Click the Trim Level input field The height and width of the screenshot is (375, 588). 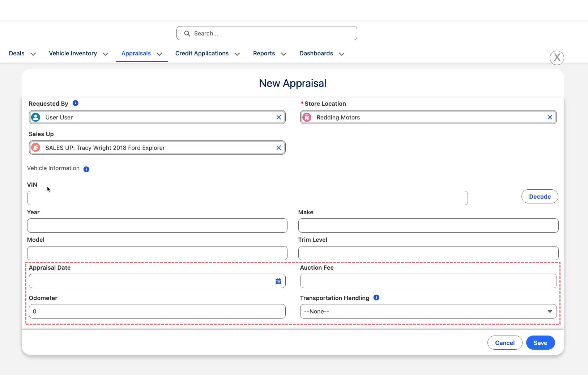point(429,253)
